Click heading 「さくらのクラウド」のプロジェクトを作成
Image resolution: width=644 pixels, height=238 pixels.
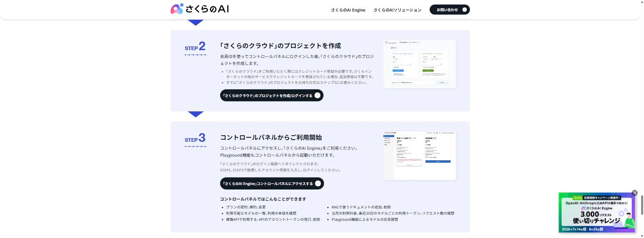click(x=281, y=46)
